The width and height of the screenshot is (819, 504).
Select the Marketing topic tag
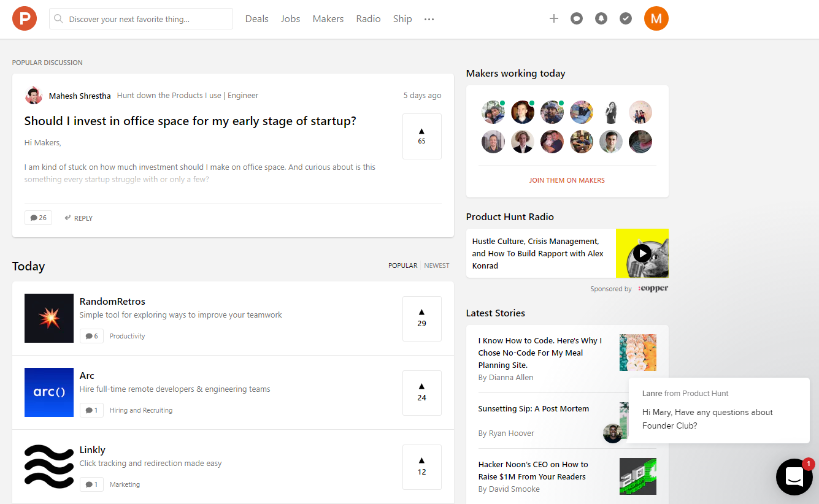click(125, 484)
